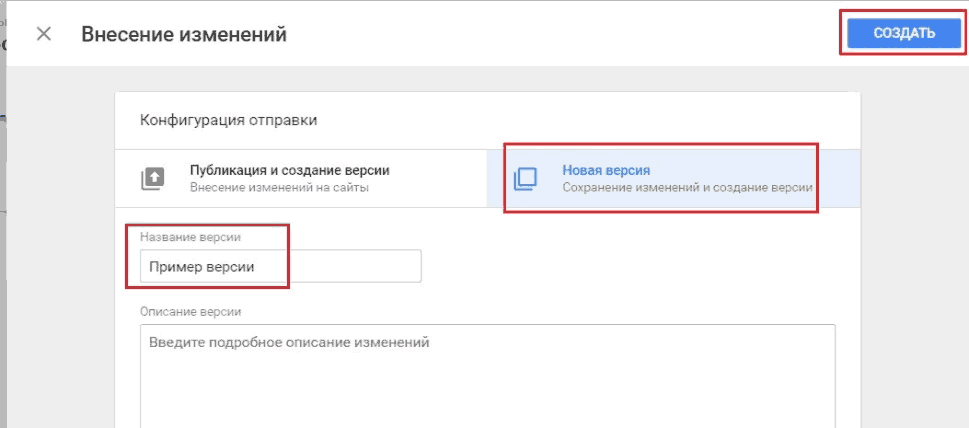Screen dimensions: 969x428
Task: Click the gray backdrop left of the card
Action: click(x=61, y=247)
